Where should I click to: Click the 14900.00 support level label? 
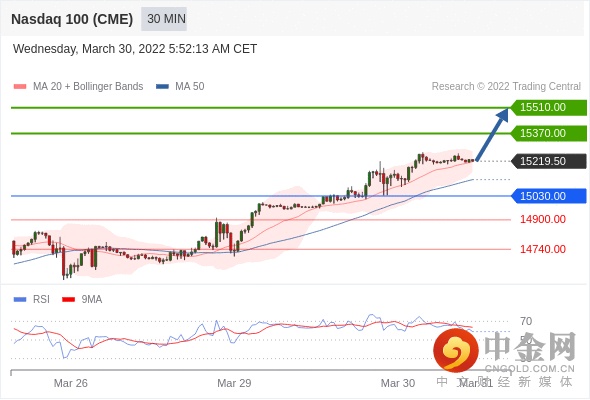pyautogui.click(x=543, y=219)
